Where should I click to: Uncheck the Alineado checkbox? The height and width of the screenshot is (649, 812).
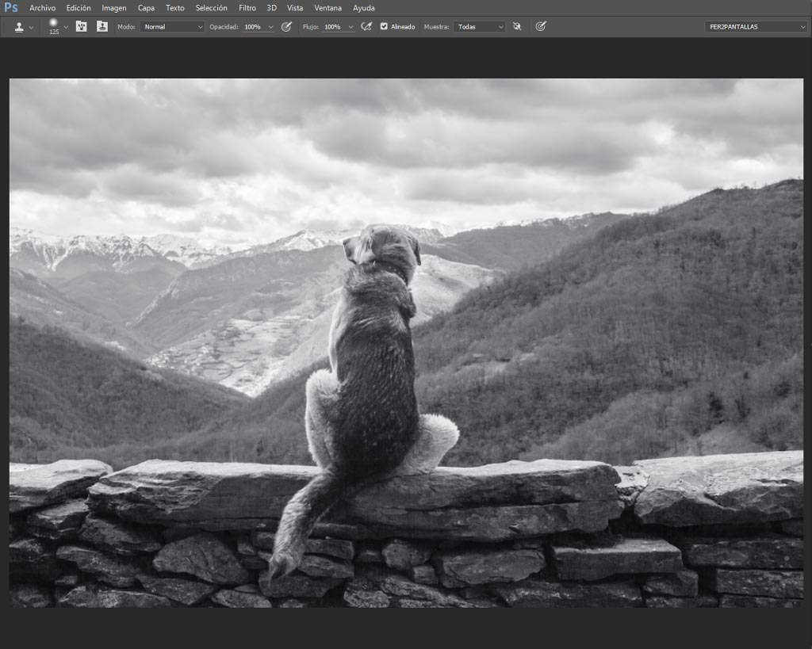[384, 26]
